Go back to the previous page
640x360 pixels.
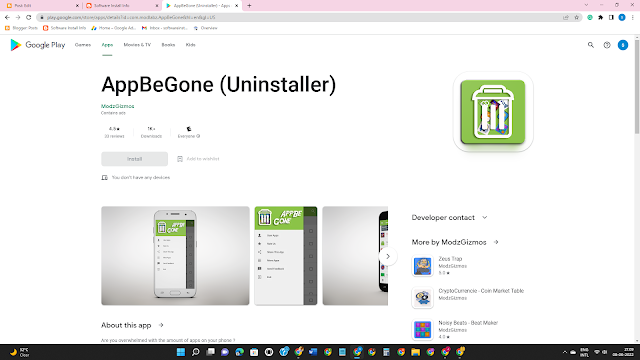[x=7, y=17]
